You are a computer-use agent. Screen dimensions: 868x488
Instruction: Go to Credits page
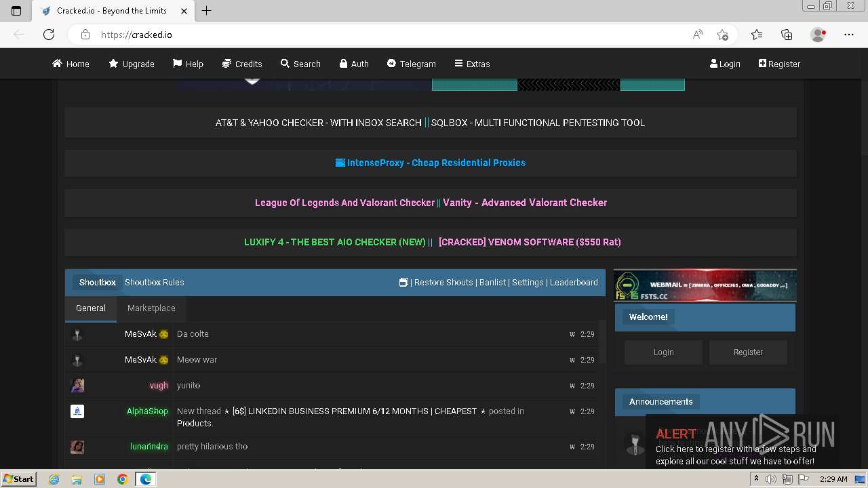tap(242, 64)
